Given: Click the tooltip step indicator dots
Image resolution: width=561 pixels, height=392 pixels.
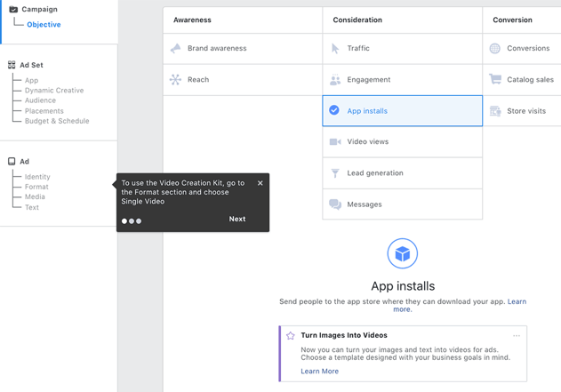Looking at the screenshot, I should [x=132, y=221].
